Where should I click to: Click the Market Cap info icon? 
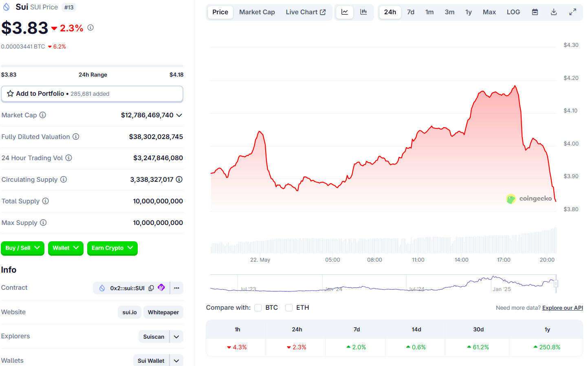[x=43, y=115]
